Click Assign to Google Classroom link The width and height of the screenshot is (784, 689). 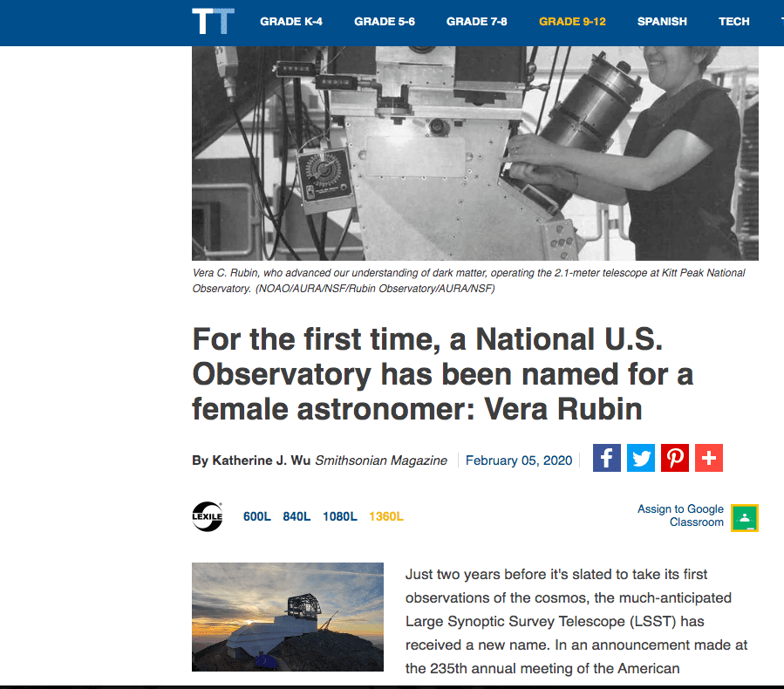[680, 515]
